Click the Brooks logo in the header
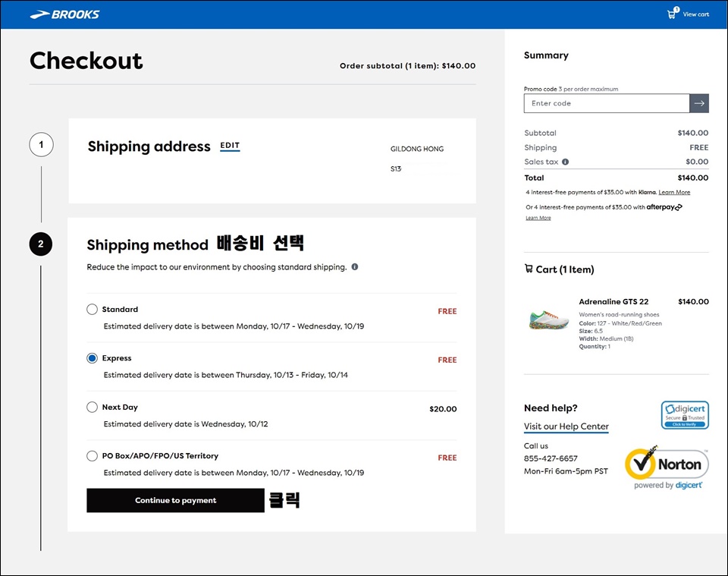Image resolution: width=728 pixels, height=576 pixels. (64, 14)
